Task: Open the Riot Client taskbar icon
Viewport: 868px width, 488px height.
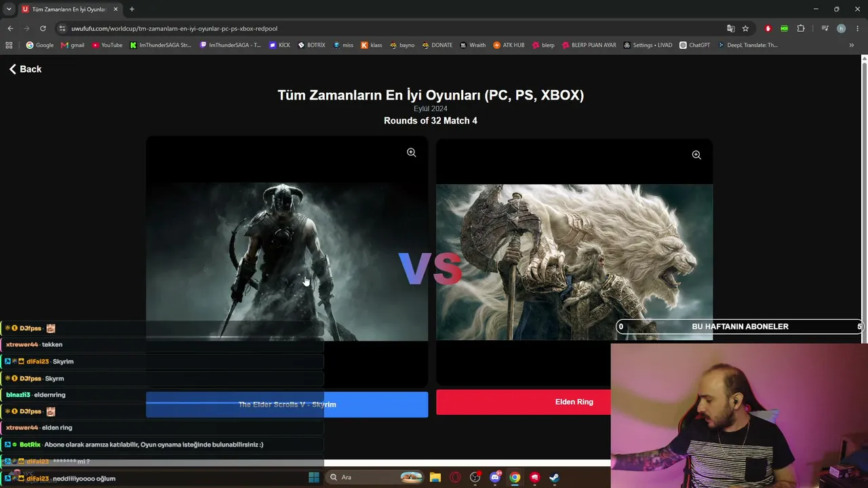Action: click(534, 477)
